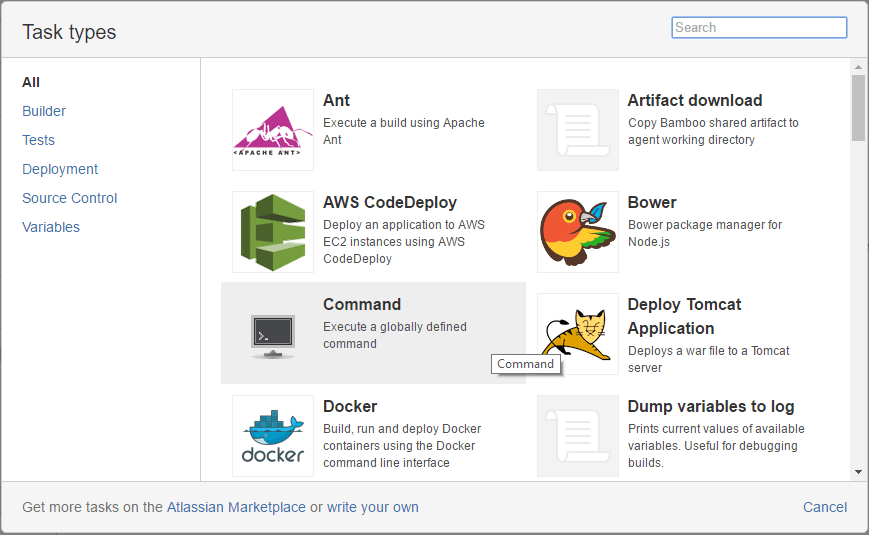Focus the Search task types field
This screenshot has width=869, height=535.
[x=759, y=27]
